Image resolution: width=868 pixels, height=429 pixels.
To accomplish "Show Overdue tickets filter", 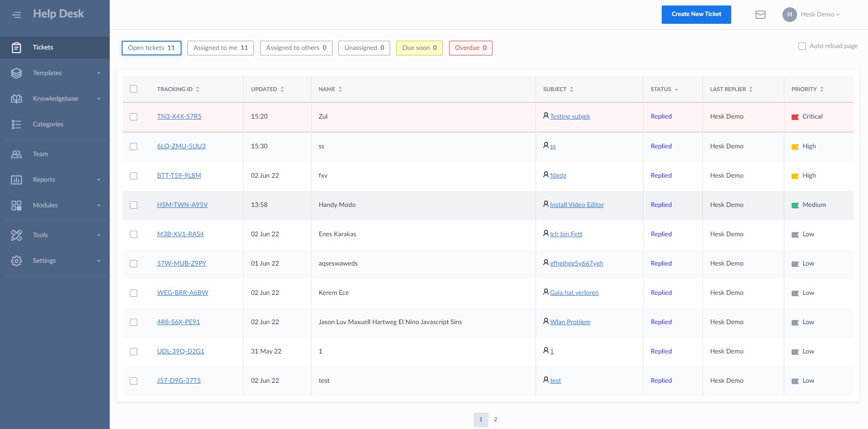I will (x=471, y=48).
